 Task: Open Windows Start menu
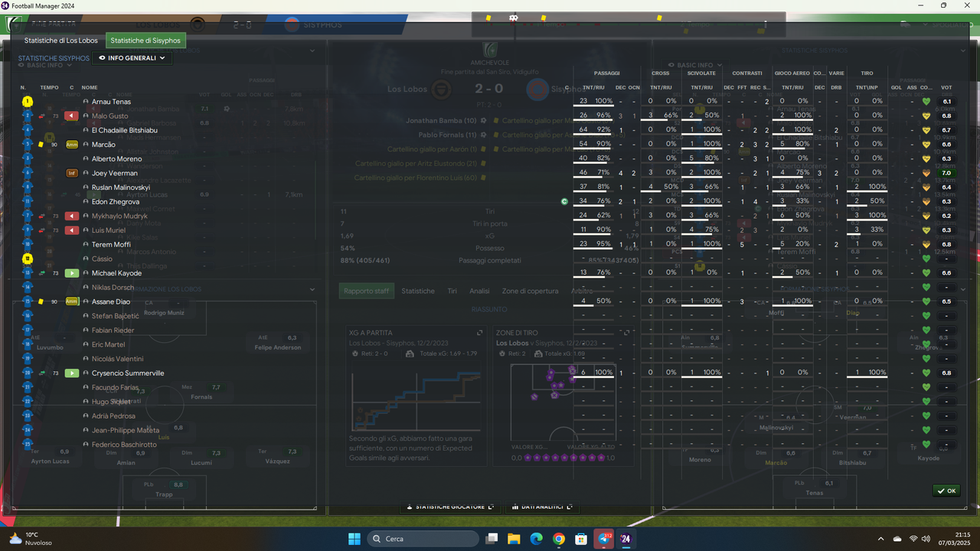[354, 539]
